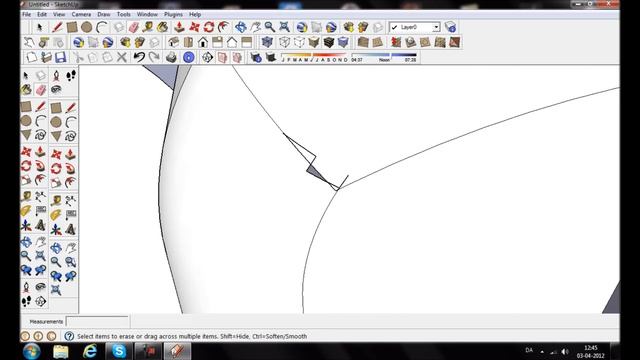The height and width of the screenshot is (360, 640).
Task: Switch to Front view house icon
Action: 203,42
